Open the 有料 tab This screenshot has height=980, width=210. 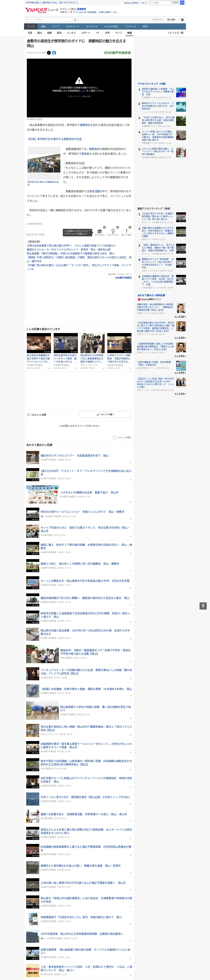click(145, 27)
